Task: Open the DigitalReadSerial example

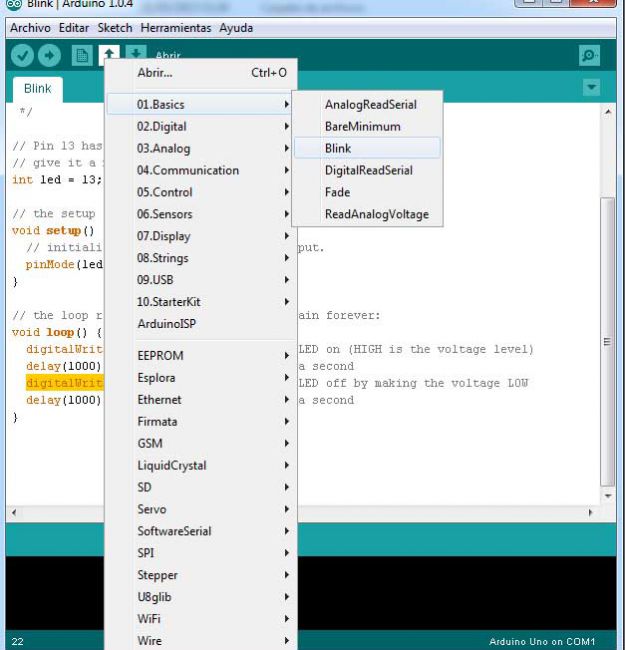Action: (367, 170)
